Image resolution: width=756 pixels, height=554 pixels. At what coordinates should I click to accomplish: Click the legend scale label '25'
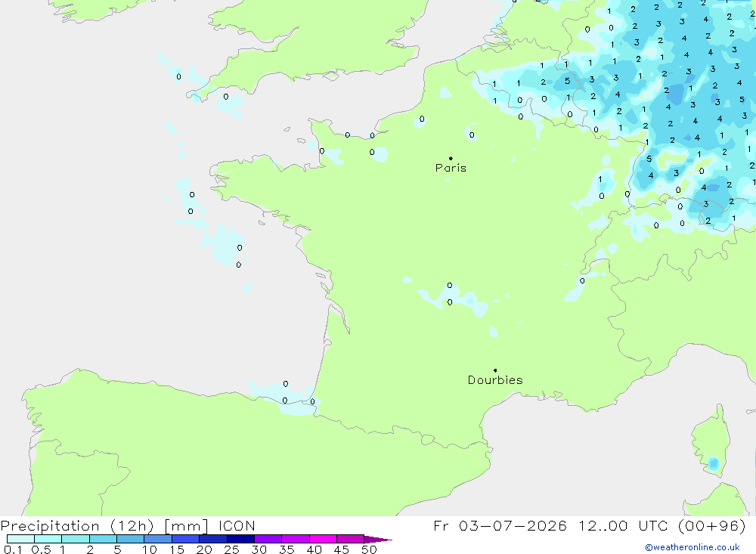231,549
